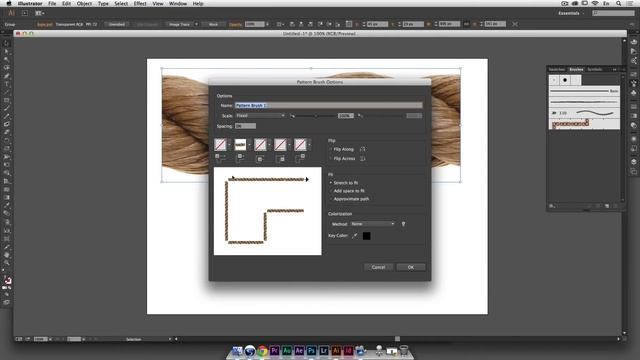Open Photoshop from the dock

(x=311, y=351)
